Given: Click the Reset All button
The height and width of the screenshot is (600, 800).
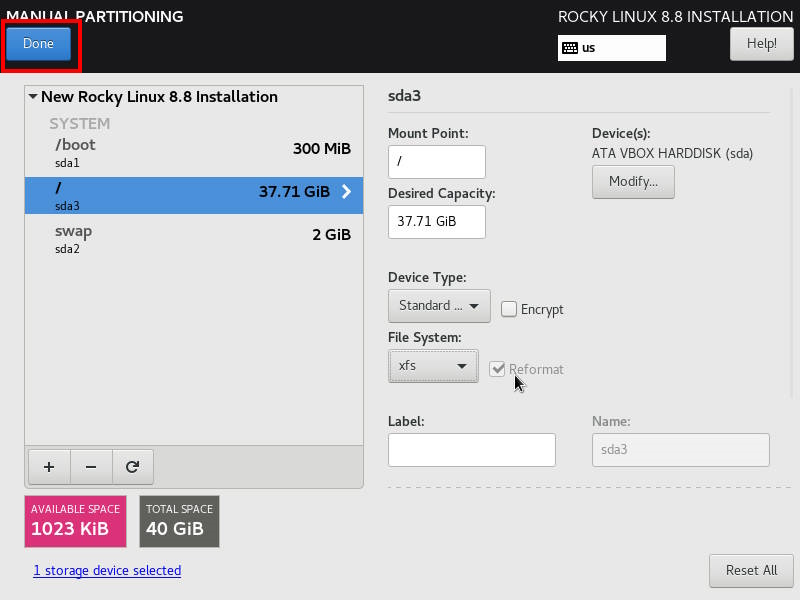Looking at the screenshot, I should click(752, 570).
